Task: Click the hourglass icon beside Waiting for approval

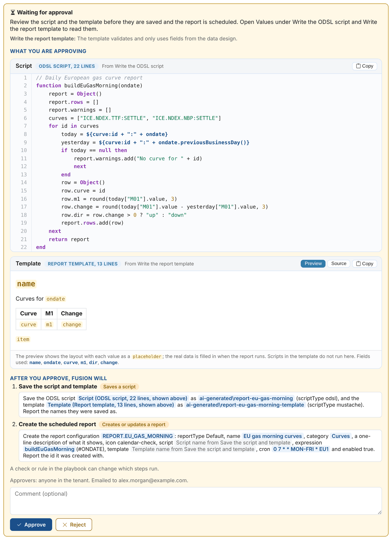Action: tap(13, 12)
